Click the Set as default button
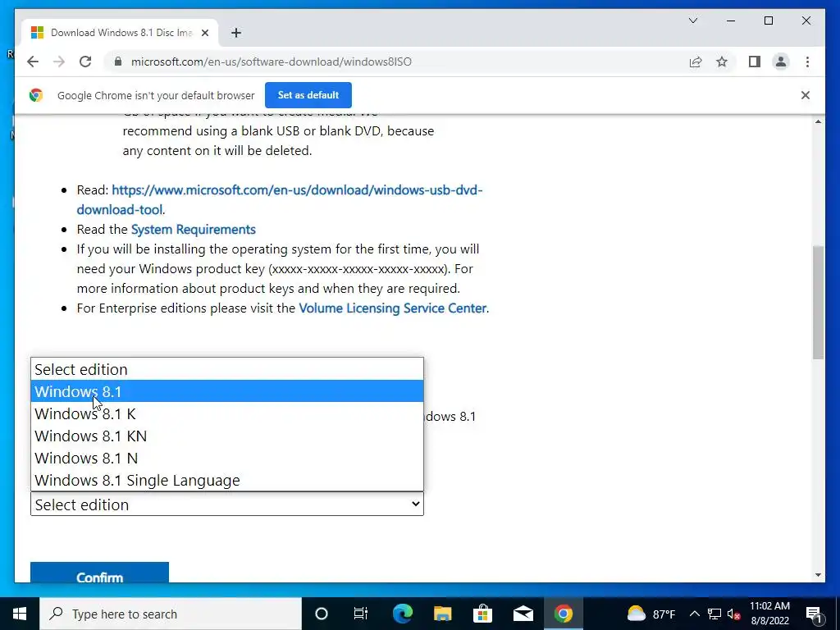Viewport: 840px width, 630px height. point(308,95)
